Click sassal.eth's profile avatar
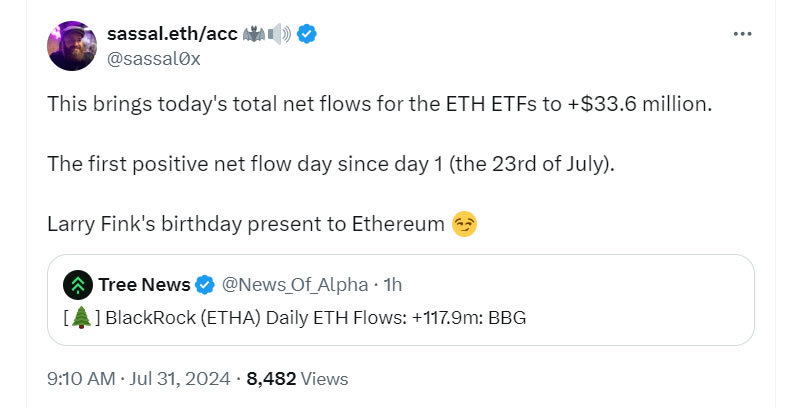This screenshot has width=797, height=408. pos(72,46)
